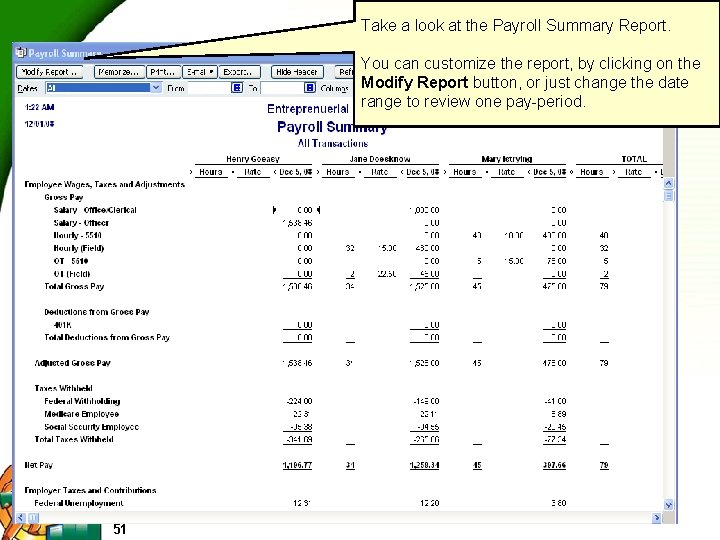Click the Federal Unemployment row label
The height and width of the screenshot is (540, 720).
79,503
